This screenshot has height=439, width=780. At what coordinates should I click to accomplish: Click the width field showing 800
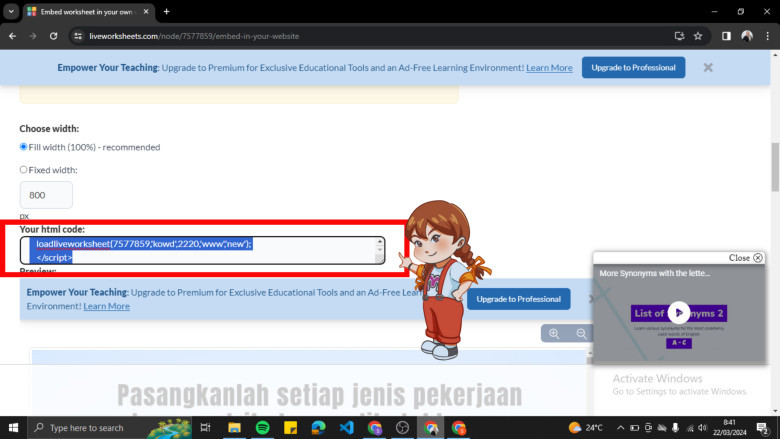click(46, 195)
